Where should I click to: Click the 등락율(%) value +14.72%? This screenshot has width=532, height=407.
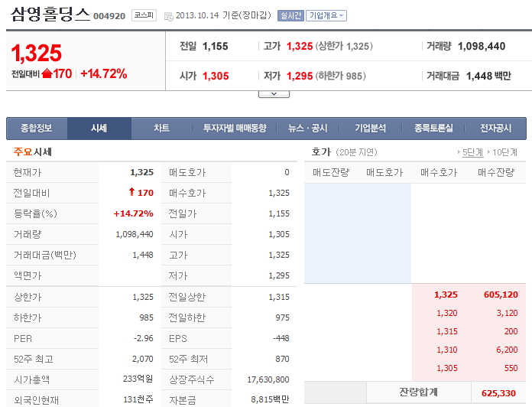pyautogui.click(x=133, y=213)
